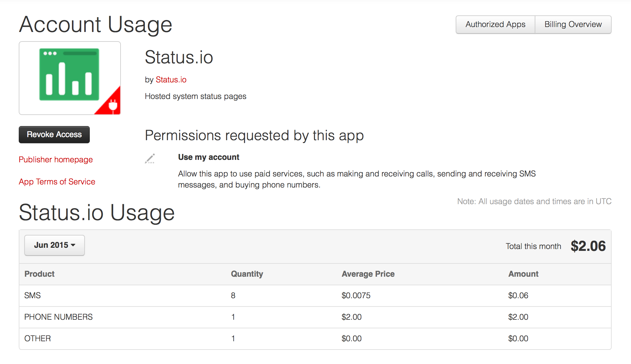631x364 pixels.
Task: Click the Total this month label
Action: point(534,246)
